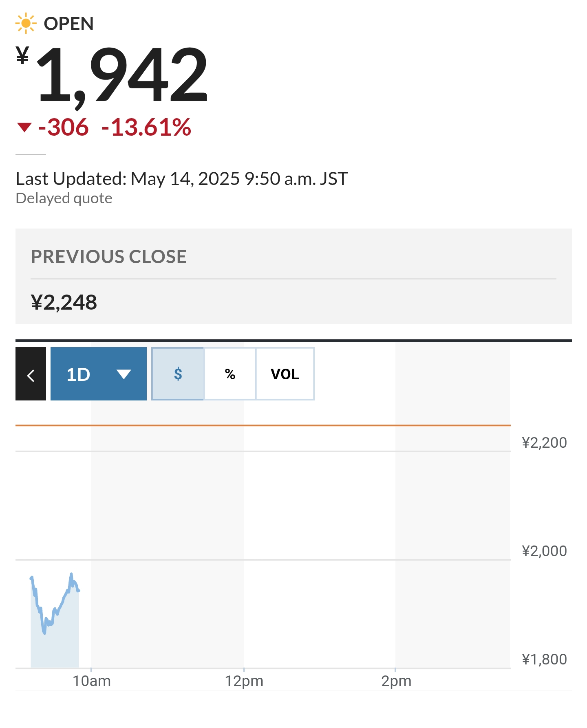Click the ¥2,248 previous close value
587x728 pixels.
tap(64, 302)
